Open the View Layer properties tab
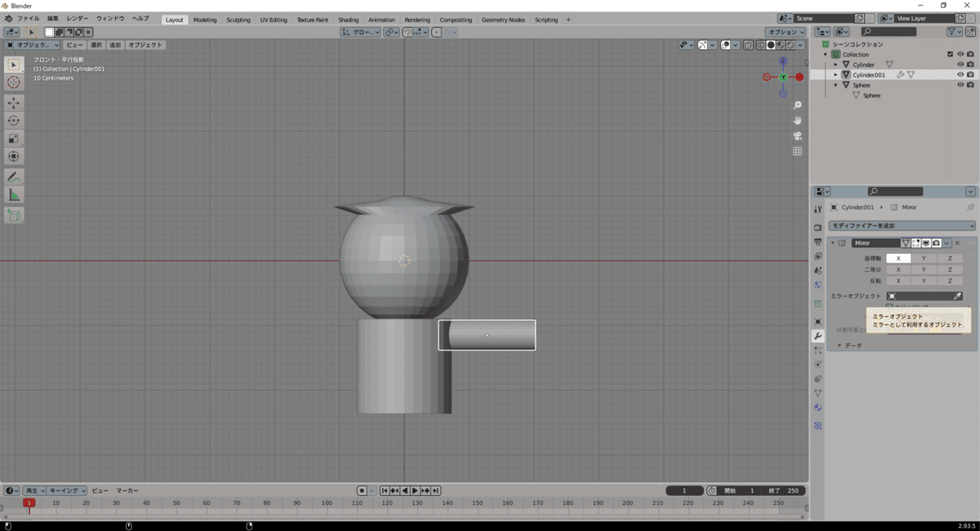 tap(817, 256)
